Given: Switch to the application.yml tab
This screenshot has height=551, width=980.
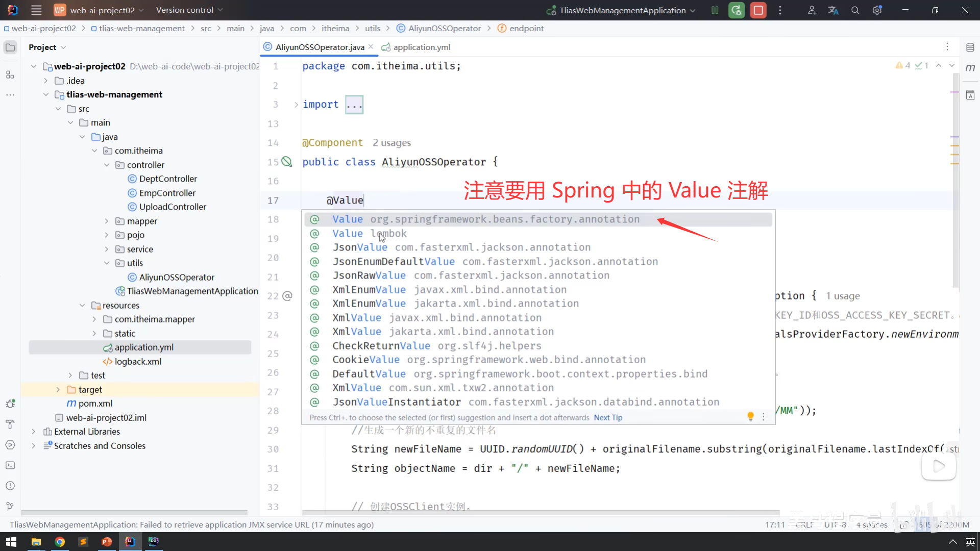Looking at the screenshot, I should pyautogui.click(x=421, y=47).
